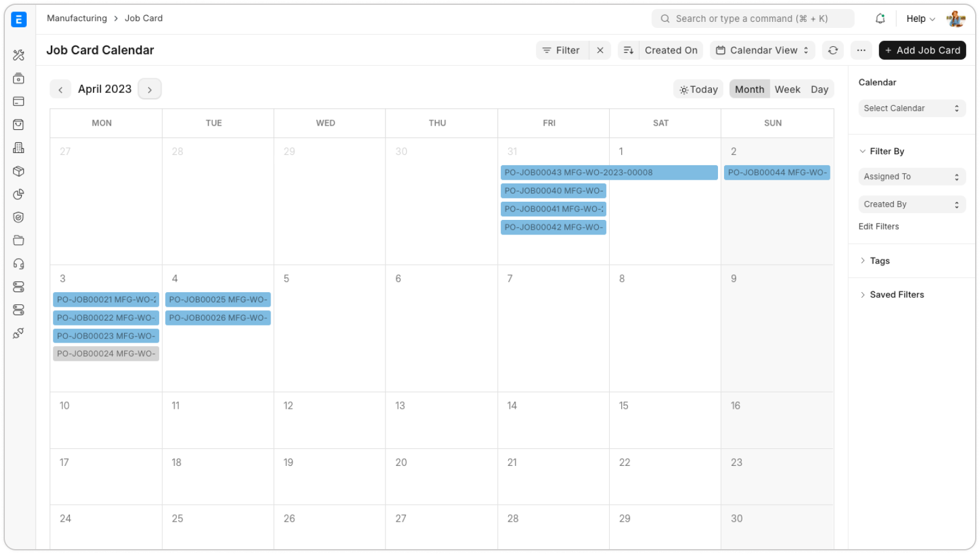
Task: Open the Select Calendar dropdown
Action: [912, 108]
